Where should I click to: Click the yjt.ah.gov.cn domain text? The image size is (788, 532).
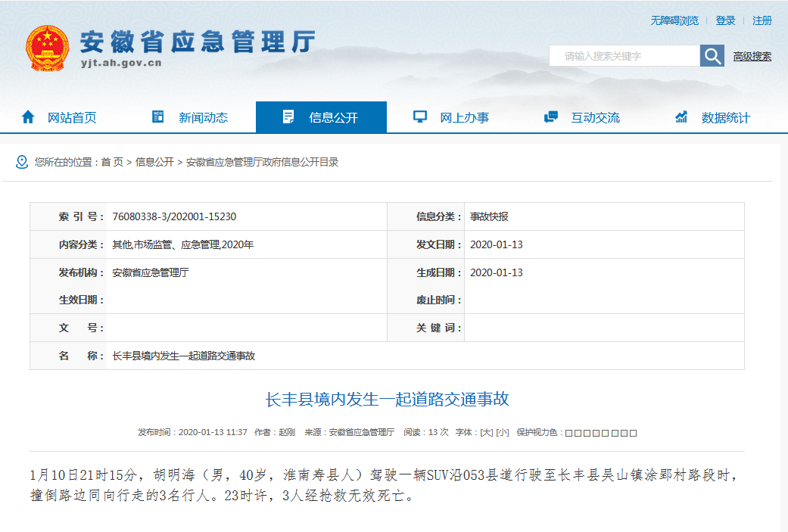point(121,64)
